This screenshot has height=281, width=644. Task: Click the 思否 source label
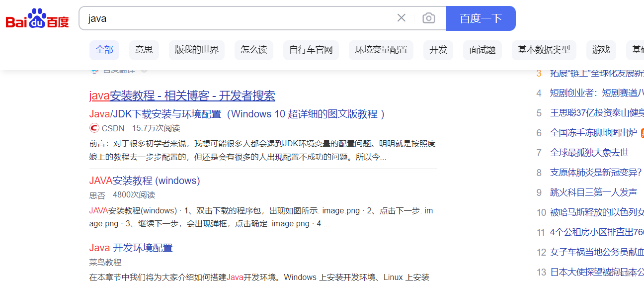(x=97, y=195)
